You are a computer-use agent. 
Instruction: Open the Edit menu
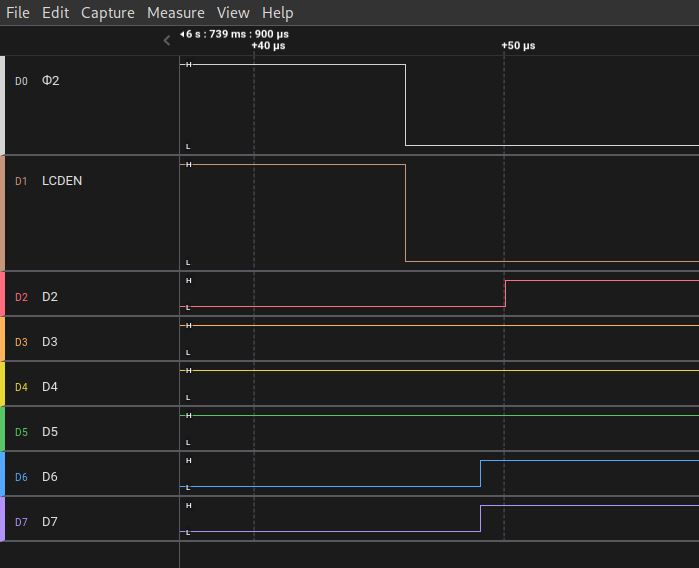[55, 13]
